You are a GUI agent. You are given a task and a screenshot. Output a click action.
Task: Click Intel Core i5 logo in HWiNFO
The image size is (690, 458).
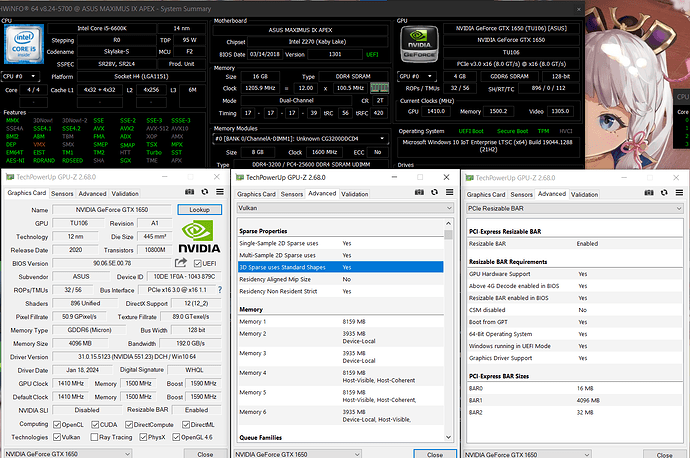pyautogui.click(x=24, y=44)
